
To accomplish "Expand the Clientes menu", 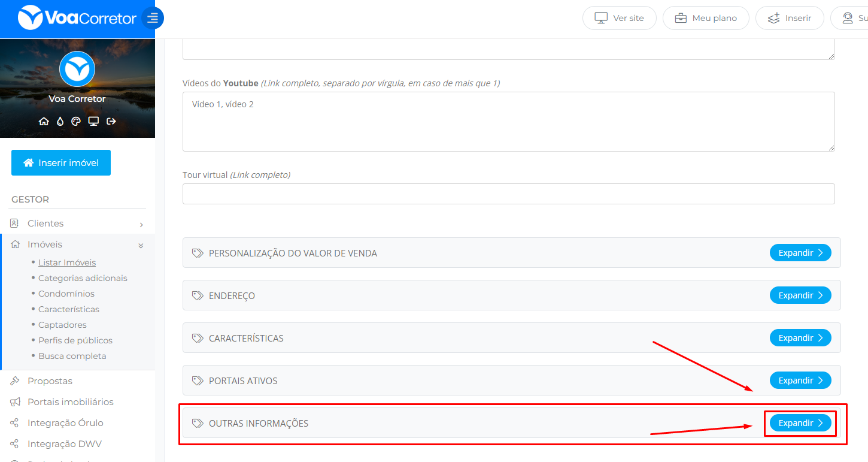I will click(x=77, y=224).
